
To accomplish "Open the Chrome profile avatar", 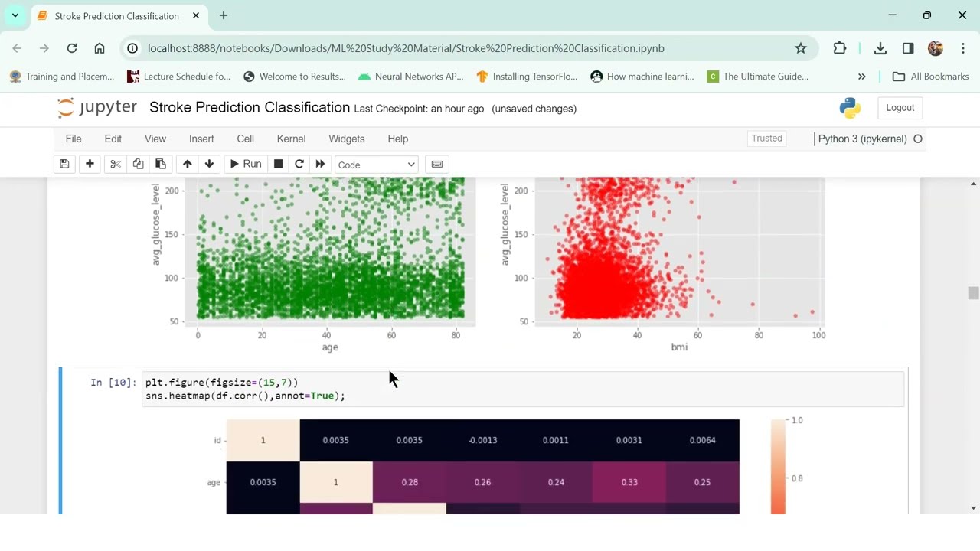I will (936, 48).
